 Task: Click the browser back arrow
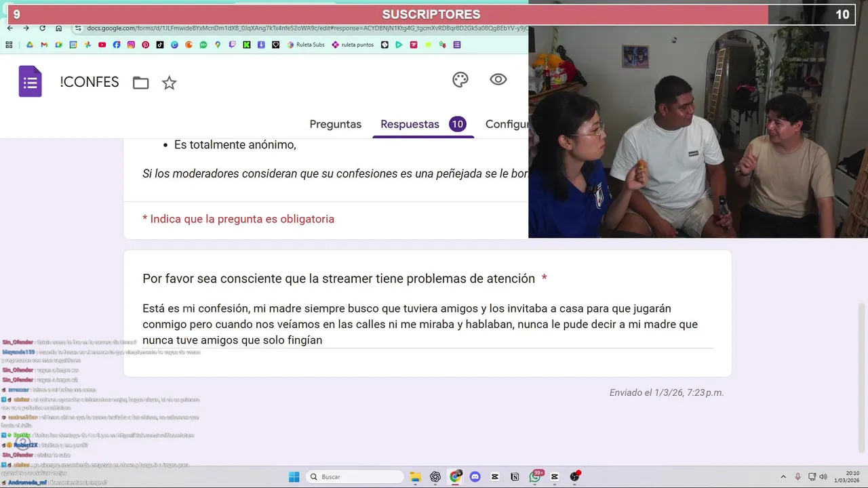[x=9, y=28]
